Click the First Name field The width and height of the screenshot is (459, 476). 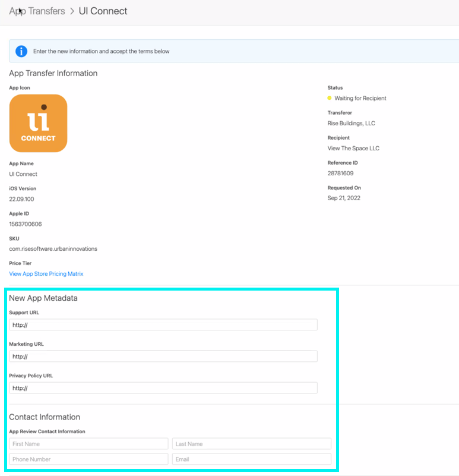pyautogui.click(x=88, y=444)
